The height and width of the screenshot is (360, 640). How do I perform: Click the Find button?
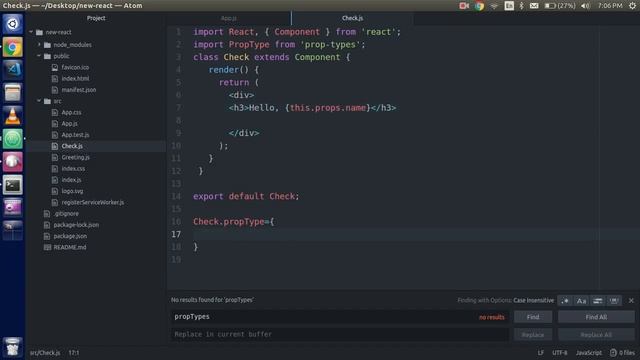pyautogui.click(x=533, y=317)
